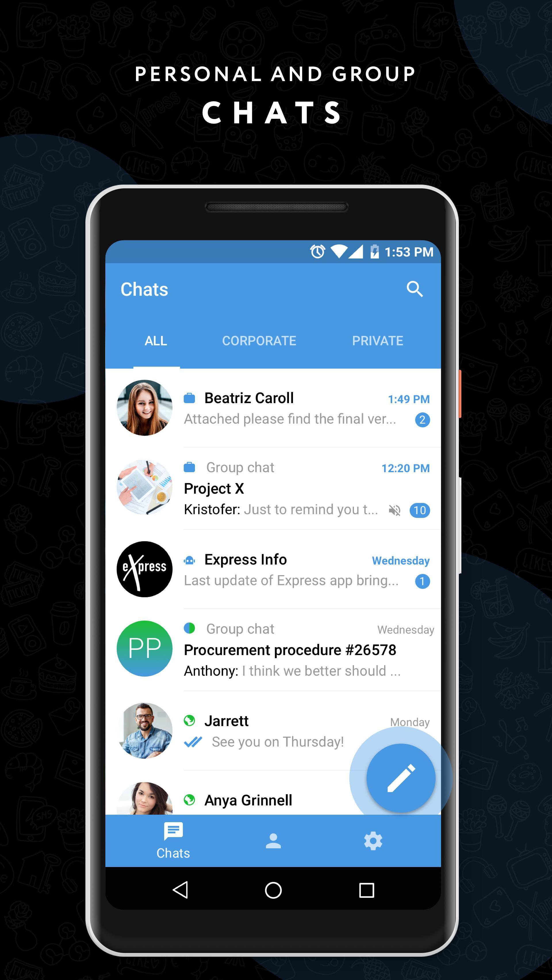
Task: Switch to PRIVATE tab in Chats
Action: 377,340
